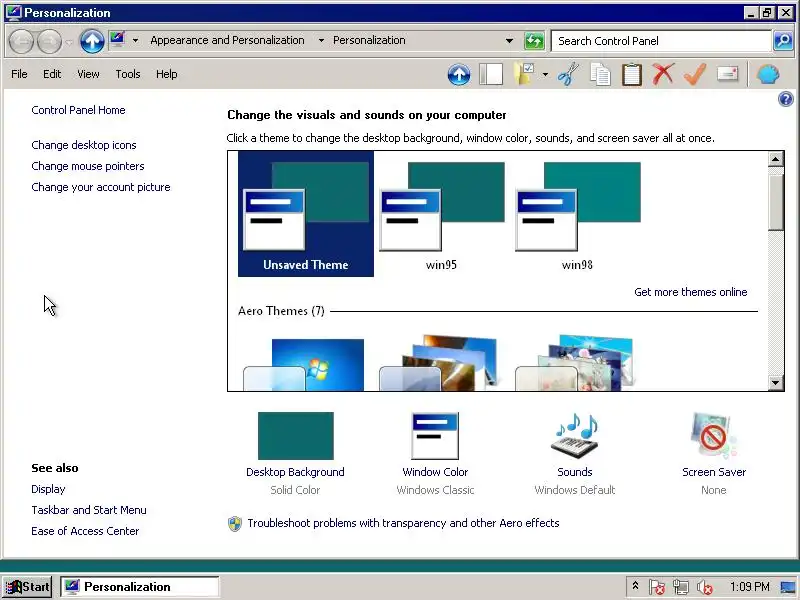Click the theme list scroll down arrow

pyautogui.click(x=776, y=383)
